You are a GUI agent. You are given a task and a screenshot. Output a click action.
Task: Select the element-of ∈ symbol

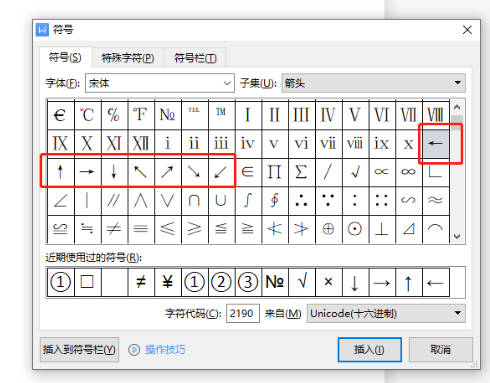248,172
